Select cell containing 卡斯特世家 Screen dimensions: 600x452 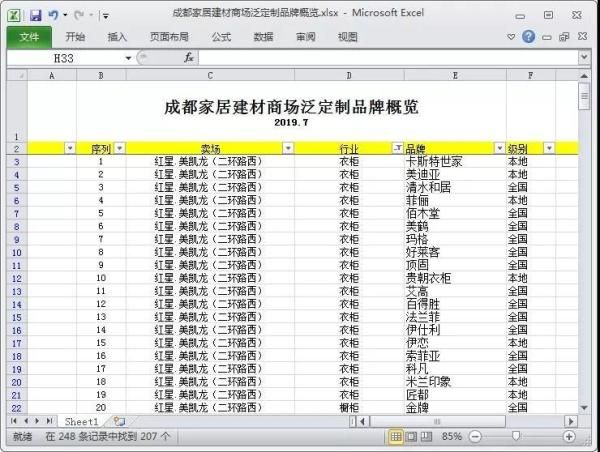(x=434, y=161)
